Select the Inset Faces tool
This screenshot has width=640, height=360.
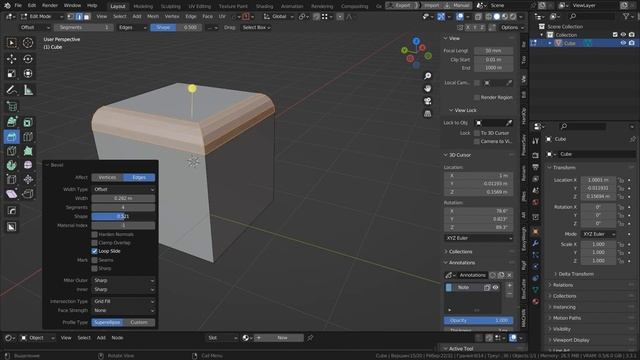[28, 122]
